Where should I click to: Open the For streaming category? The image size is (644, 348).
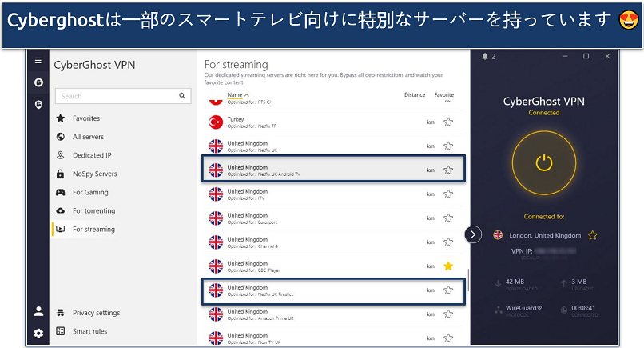pos(93,230)
